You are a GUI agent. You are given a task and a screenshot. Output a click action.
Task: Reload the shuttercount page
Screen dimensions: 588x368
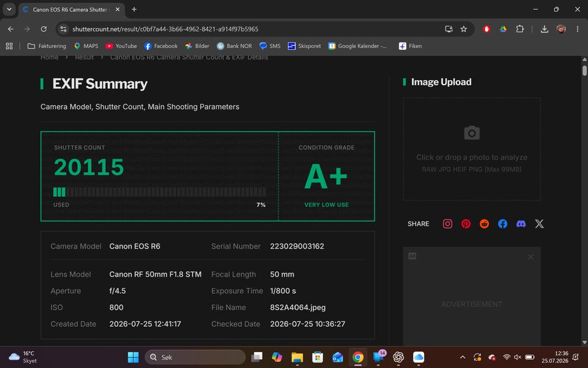(43, 29)
